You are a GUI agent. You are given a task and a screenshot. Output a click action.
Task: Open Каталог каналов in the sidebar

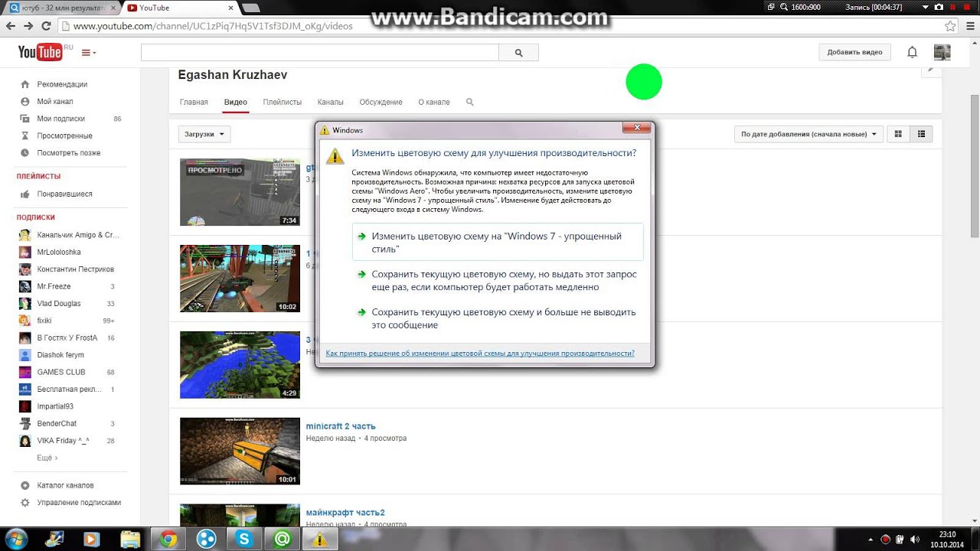[65, 485]
